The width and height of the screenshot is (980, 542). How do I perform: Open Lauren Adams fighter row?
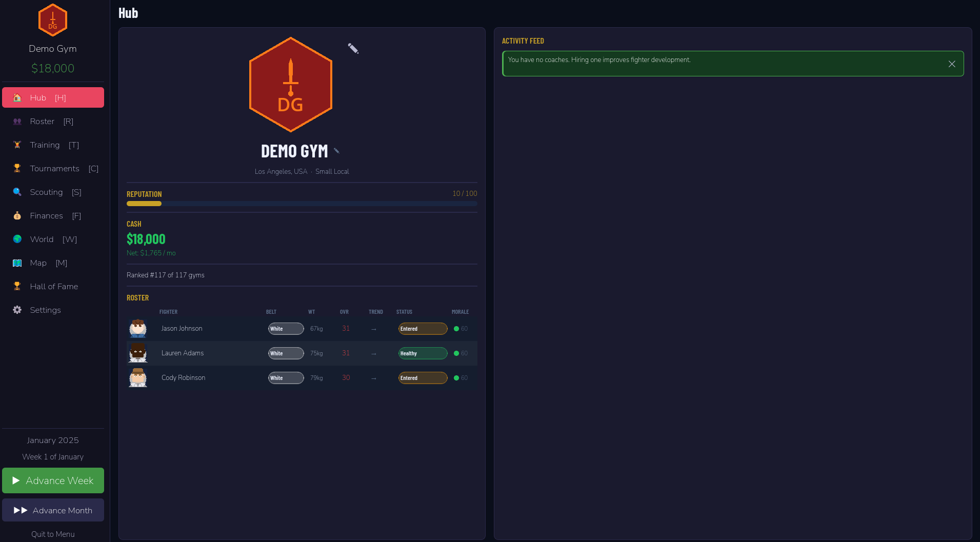tap(302, 353)
